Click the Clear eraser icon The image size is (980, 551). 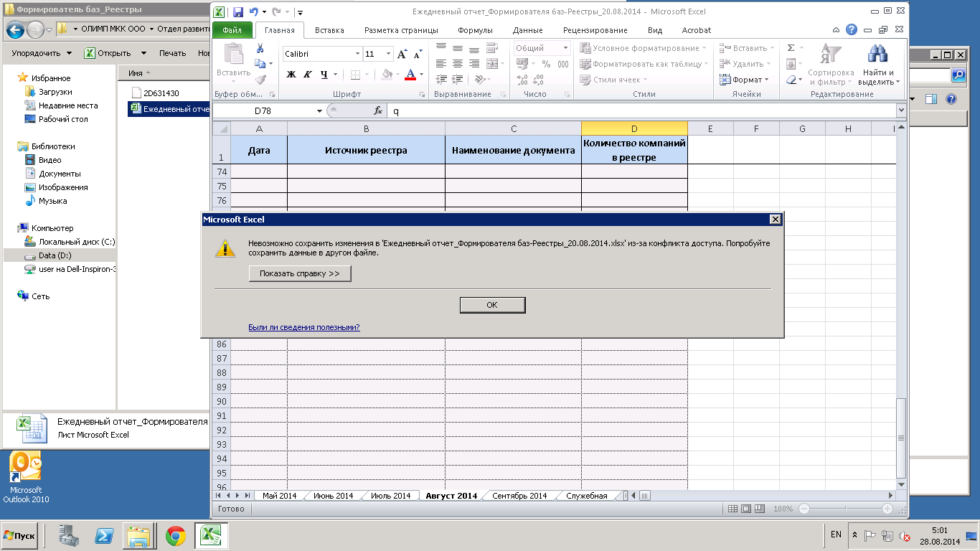coord(791,80)
